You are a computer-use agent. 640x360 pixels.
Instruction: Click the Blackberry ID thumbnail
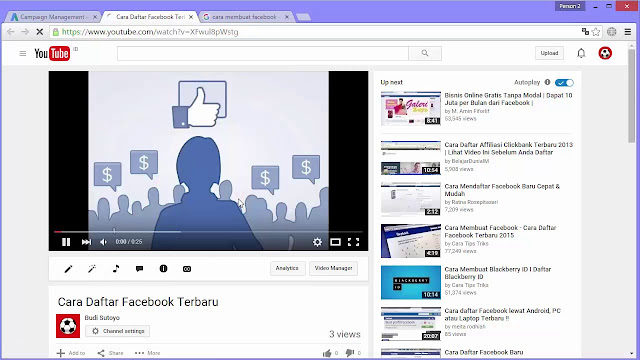[411, 282]
